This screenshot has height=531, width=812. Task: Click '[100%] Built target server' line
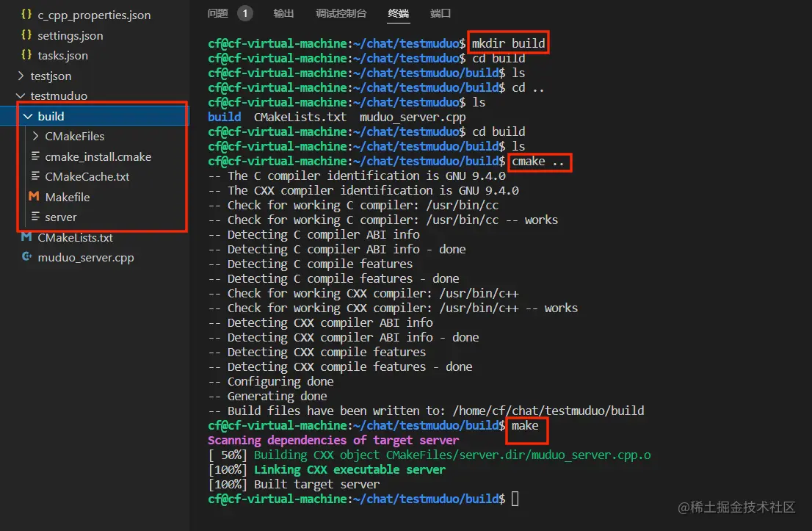[294, 485]
